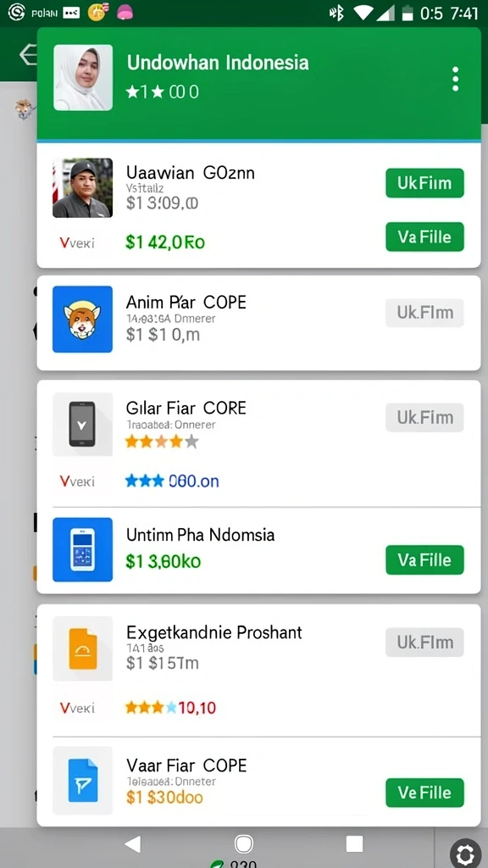Open the three-dot overflow menu in header

click(x=455, y=79)
